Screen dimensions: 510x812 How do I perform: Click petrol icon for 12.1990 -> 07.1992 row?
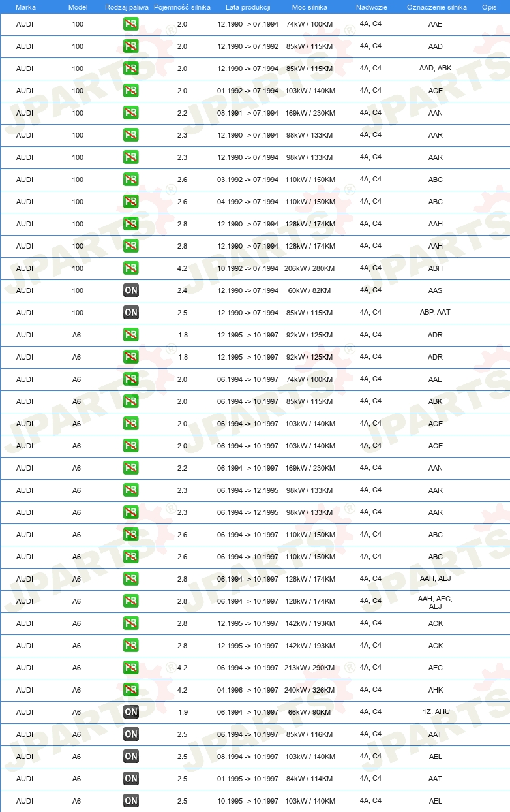(x=131, y=46)
